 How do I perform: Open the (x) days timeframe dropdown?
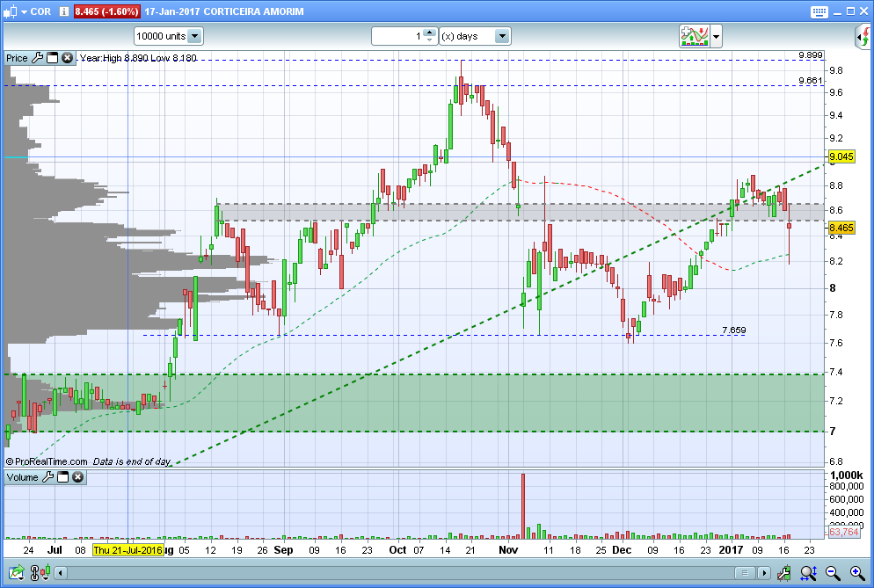point(501,36)
